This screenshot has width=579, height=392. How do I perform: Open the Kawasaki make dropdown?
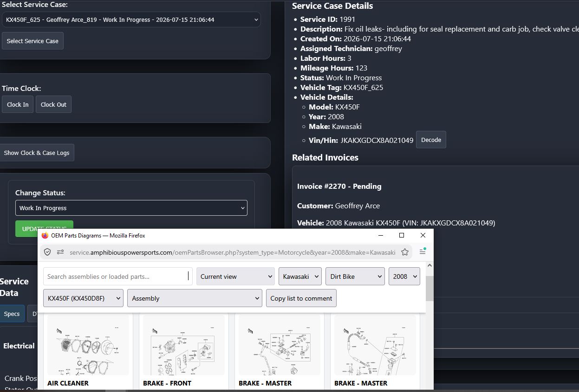[300, 276]
